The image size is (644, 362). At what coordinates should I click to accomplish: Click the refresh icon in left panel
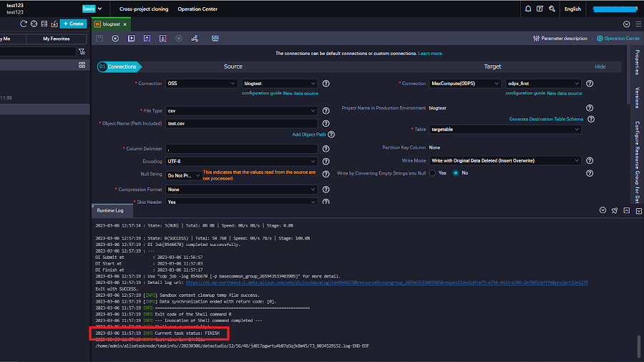(x=24, y=24)
